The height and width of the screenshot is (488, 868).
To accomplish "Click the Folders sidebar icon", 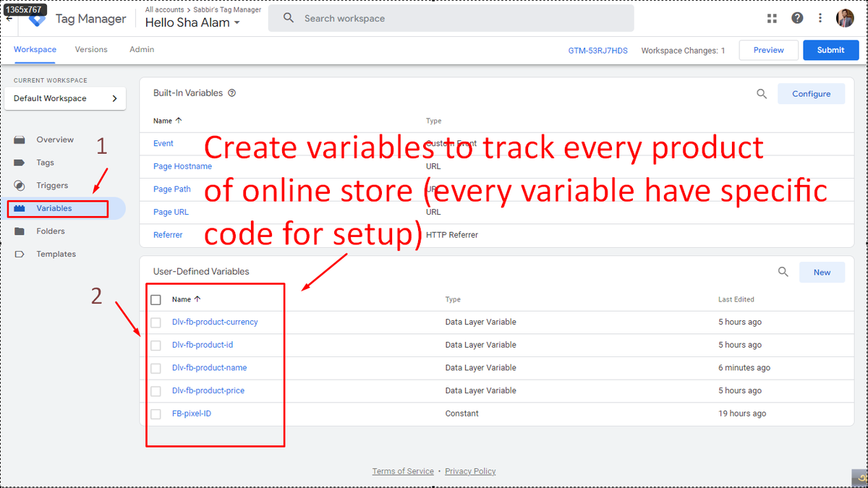I will 20,231.
